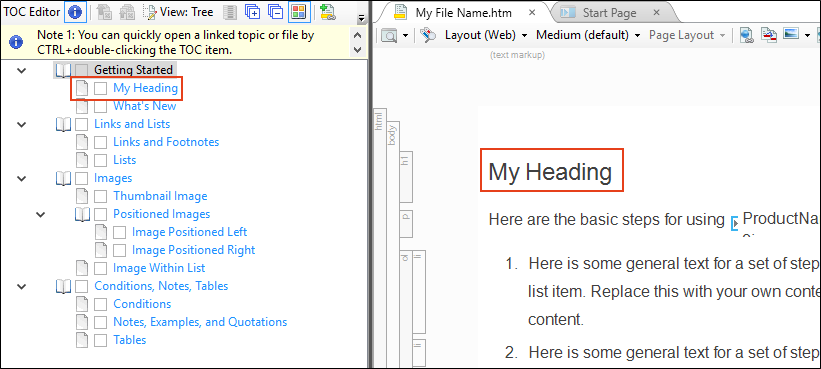Viewport: 821px width, 369px height.
Task: Click the insert hyperlink globe icon
Action: 747,35
